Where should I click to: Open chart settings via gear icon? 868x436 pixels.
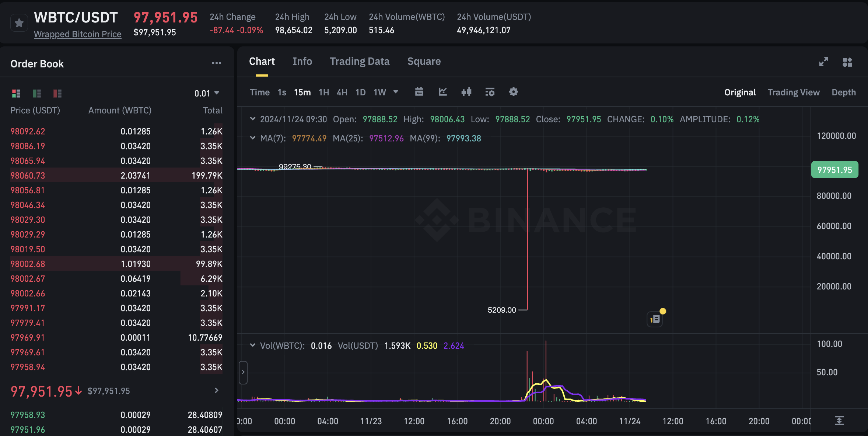point(514,92)
